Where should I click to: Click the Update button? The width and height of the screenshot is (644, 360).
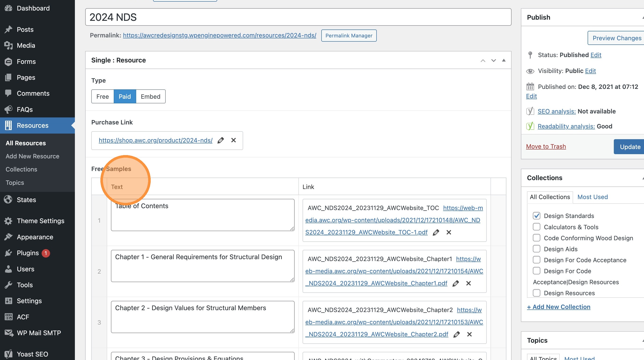tap(630, 147)
